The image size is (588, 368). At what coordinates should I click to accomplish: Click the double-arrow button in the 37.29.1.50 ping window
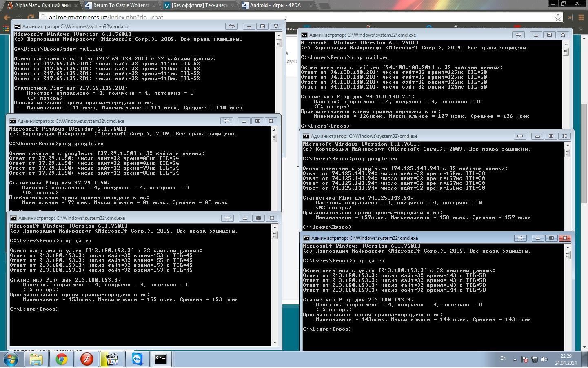point(226,121)
